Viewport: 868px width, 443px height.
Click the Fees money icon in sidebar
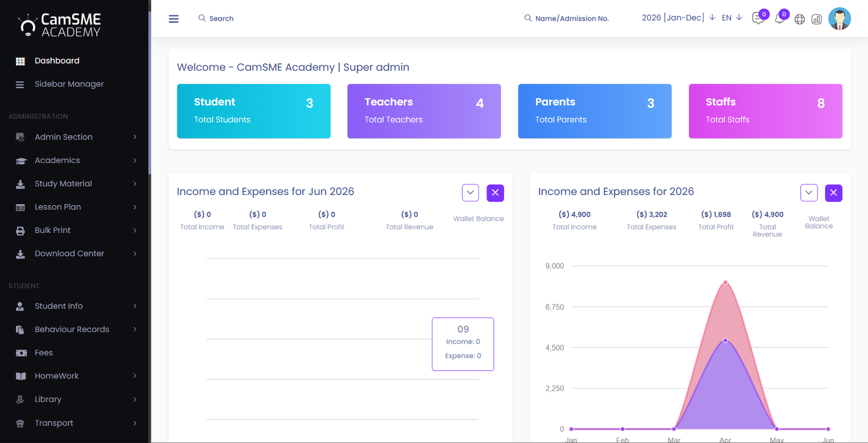click(21, 353)
